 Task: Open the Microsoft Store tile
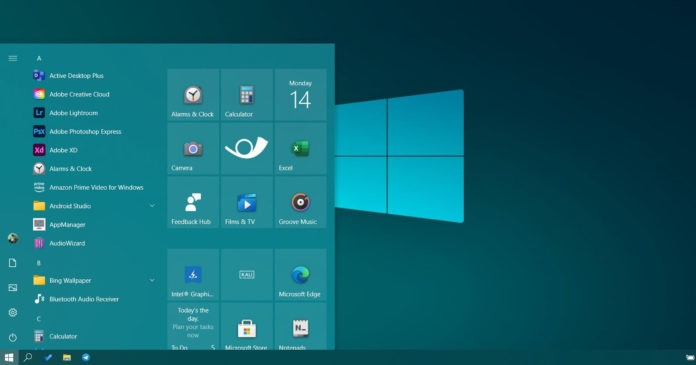pos(247,327)
